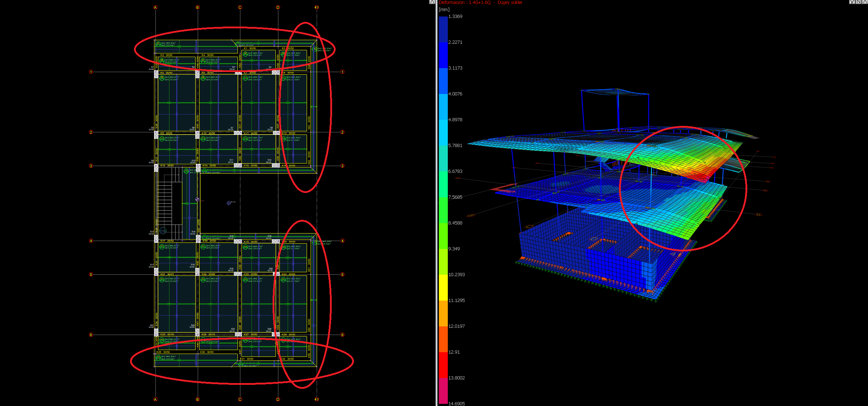This screenshot has height=406, width=868.
Task: Pick the magenta 14.6905 legend color band
Action: pyautogui.click(x=443, y=391)
